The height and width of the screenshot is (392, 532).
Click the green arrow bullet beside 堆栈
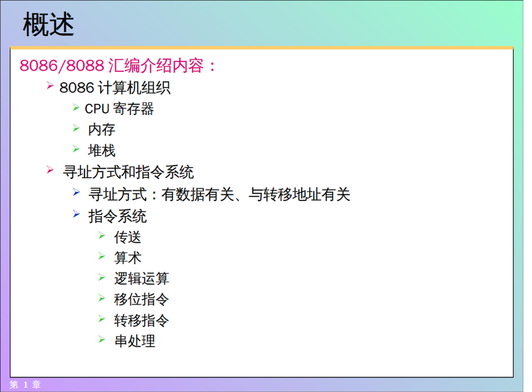click(x=76, y=149)
